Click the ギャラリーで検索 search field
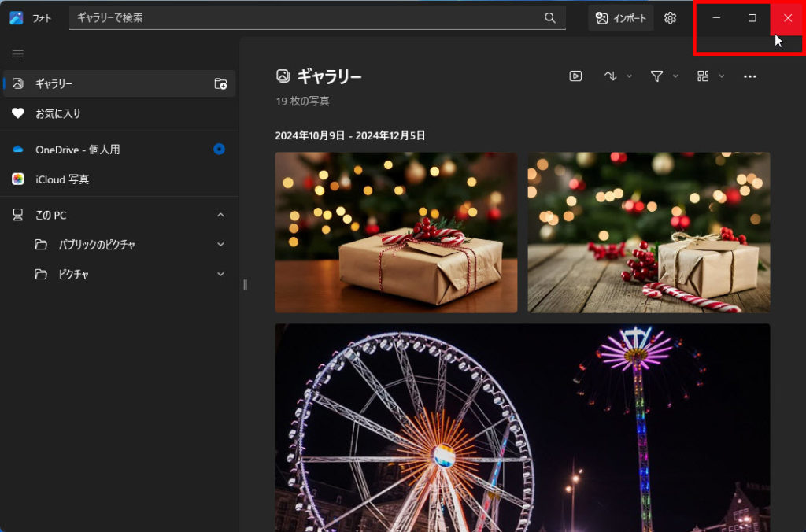Screen dimensions: 806x532 (x=307, y=18)
